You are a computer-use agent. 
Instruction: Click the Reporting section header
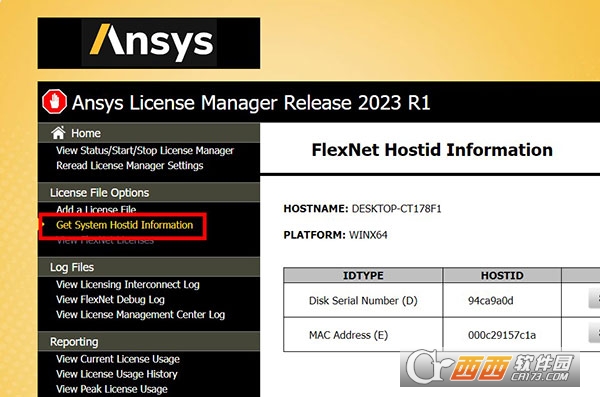pos(149,341)
